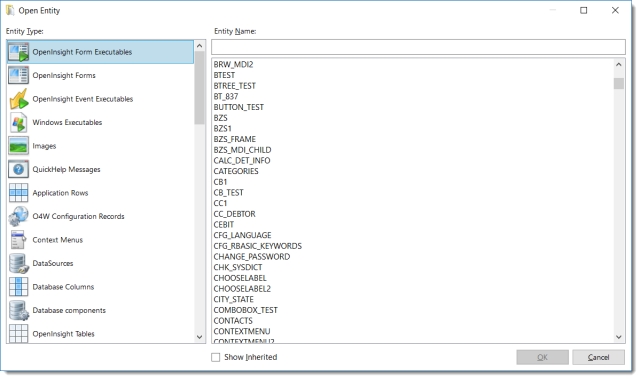The image size is (640, 379).
Task: Maximize the Open Entity dialog window
Action: pyautogui.click(x=584, y=10)
